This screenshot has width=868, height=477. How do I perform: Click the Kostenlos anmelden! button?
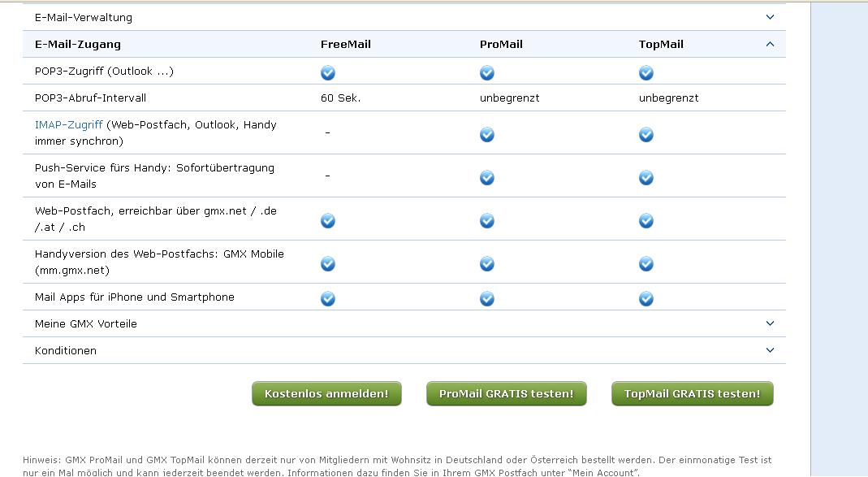point(326,393)
